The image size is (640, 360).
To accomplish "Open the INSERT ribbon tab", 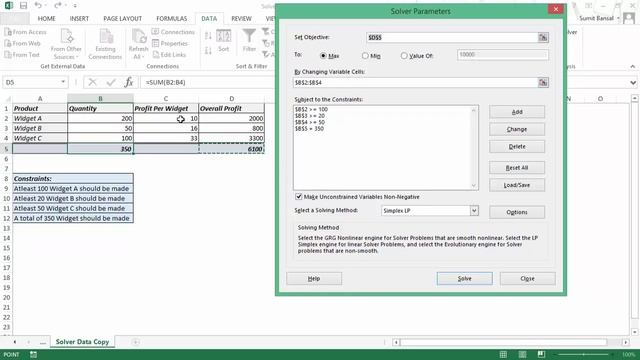I will click(x=79, y=18).
